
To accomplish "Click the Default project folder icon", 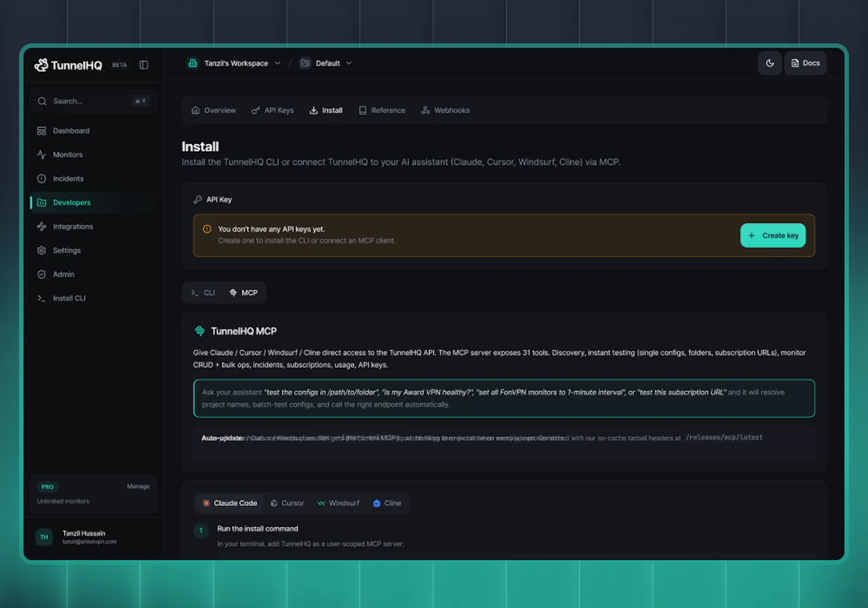I will pos(305,63).
